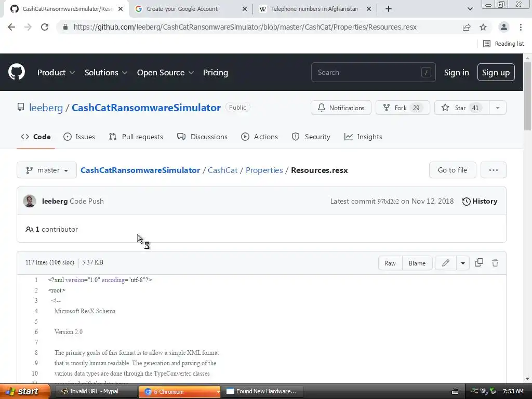Open the Actions tab

[x=259, y=137]
